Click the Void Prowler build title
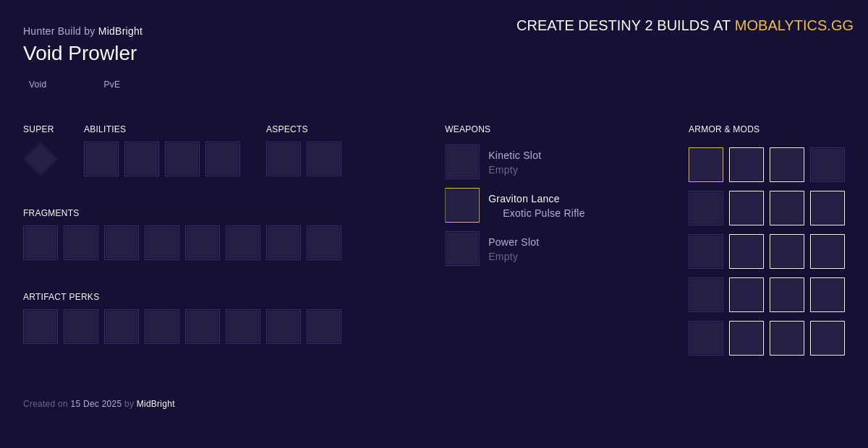Viewport: 868px width, 448px height. pyautogui.click(x=80, y=53)
